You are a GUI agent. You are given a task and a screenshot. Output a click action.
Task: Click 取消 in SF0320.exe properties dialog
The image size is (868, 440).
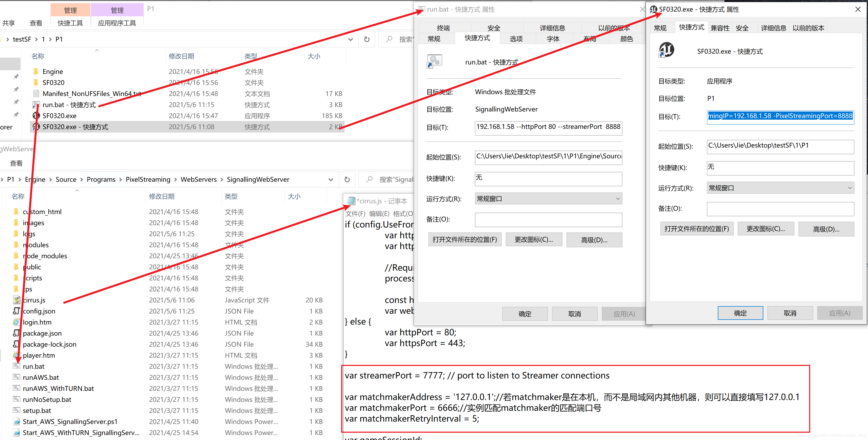(790, 313)
